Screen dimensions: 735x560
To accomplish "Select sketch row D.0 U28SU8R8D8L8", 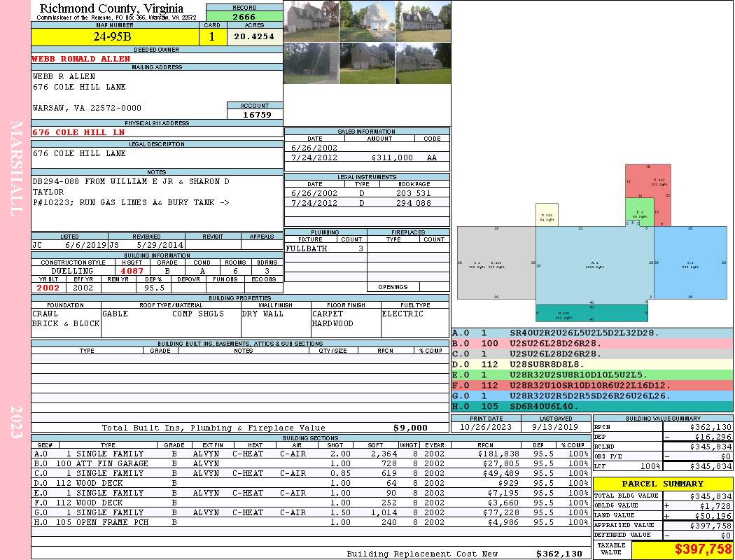I will (x=591, y=364).
